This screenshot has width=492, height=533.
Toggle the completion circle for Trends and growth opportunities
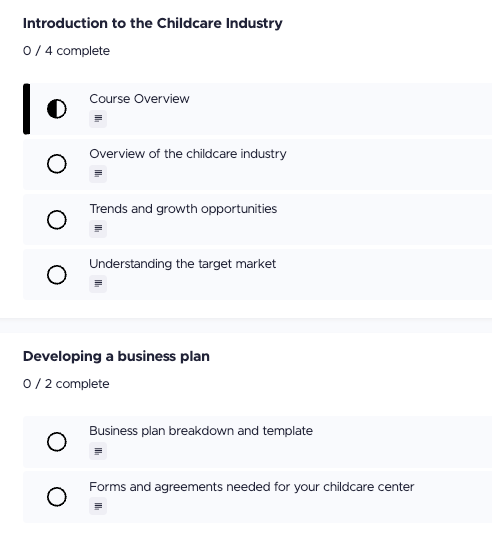56,220
